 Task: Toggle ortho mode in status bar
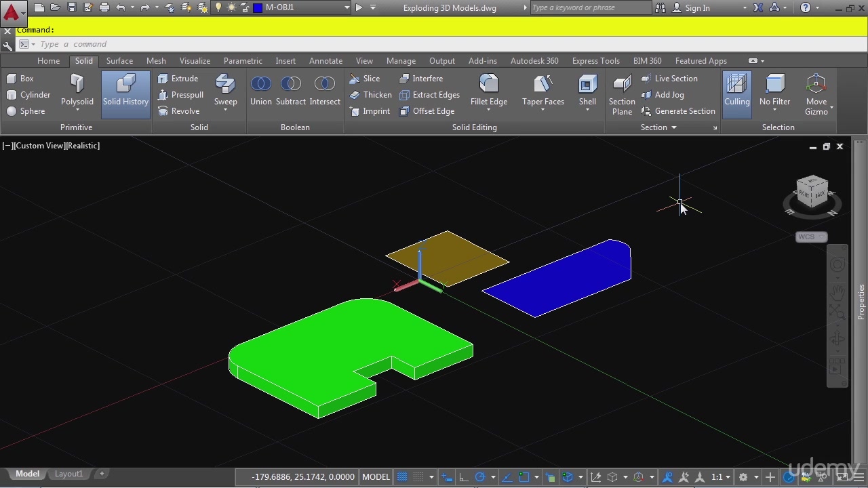(464, 477)
